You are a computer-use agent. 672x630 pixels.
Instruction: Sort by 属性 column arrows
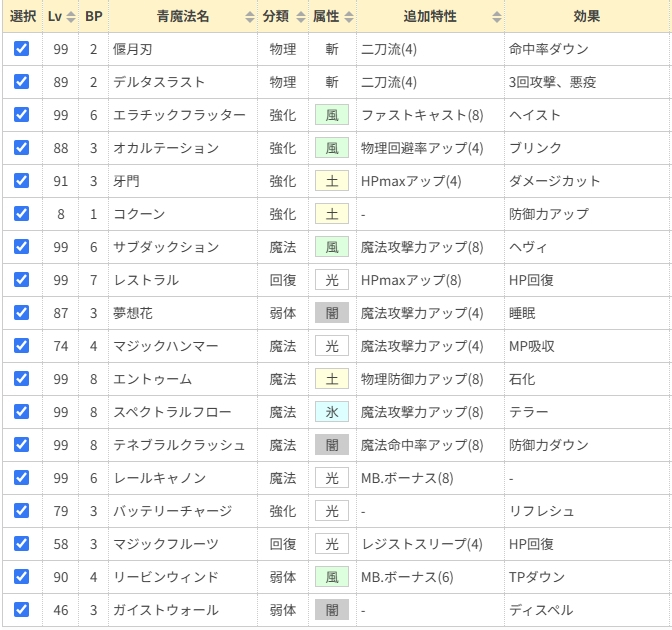pyautogui.click(x=349, y=17)
